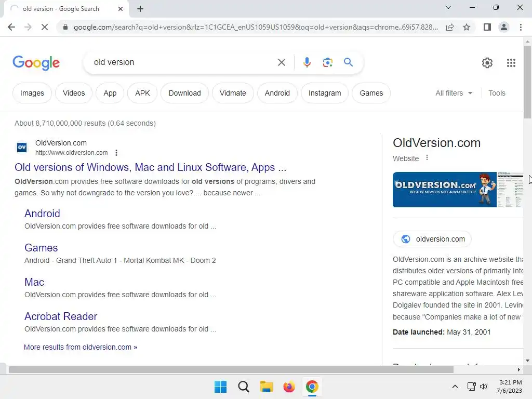Select the Games filter chip

(371, 93)
